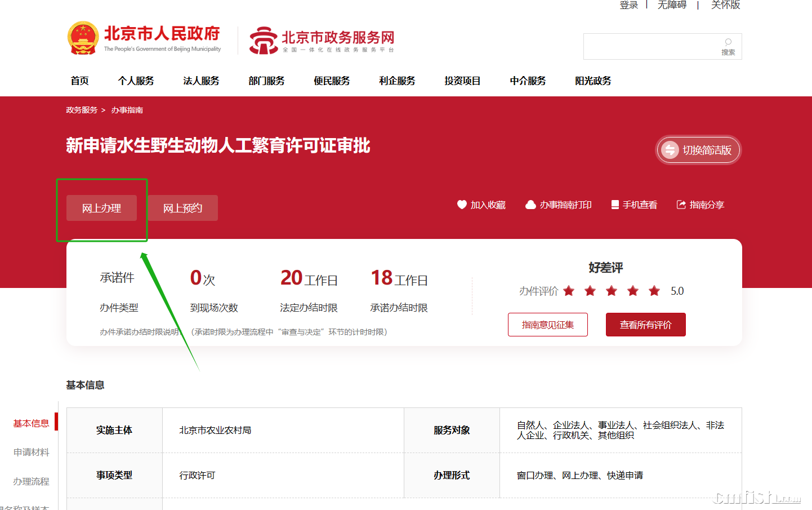
Task: Click the heart icon for 加入收藏
Action: [x=462, y=205]
